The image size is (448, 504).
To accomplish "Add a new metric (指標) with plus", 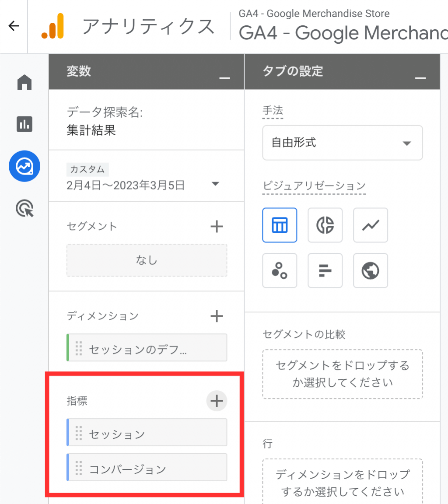I will click(217, 401).
